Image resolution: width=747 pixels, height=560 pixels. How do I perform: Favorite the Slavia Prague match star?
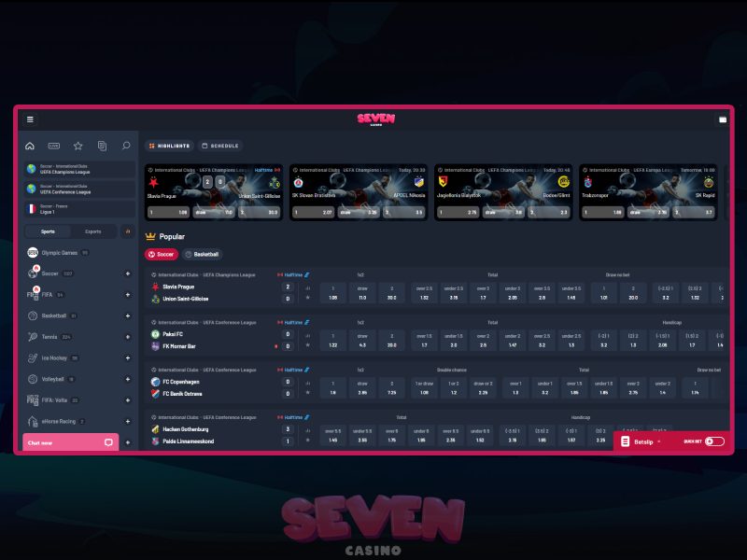click(x=308, y=298)
